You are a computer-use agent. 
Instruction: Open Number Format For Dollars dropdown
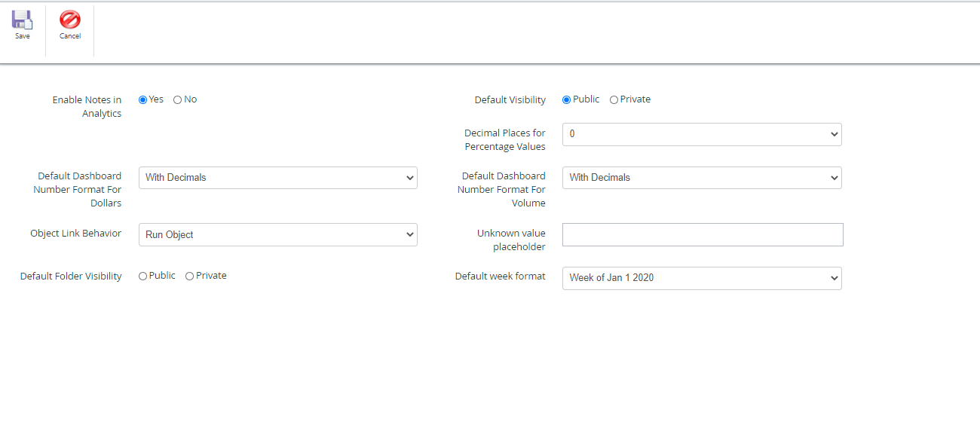click(x=278, y=178)
